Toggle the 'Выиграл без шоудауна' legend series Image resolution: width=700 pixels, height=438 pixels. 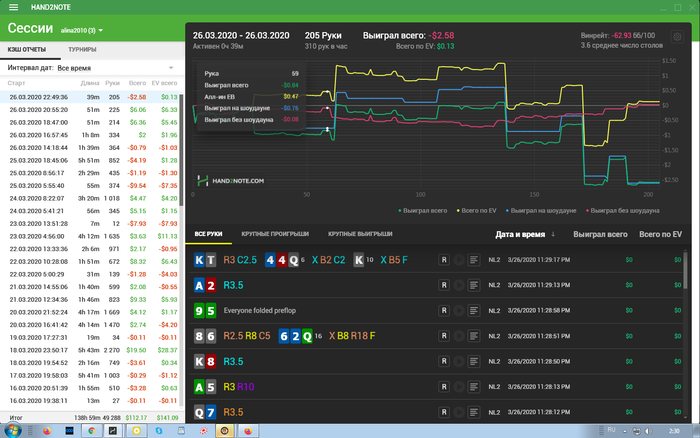pyautogui.click(x=623, y=210)
